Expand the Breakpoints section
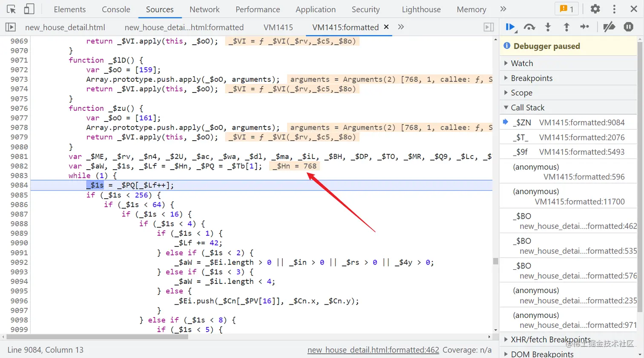644x358 pixels. pyautogui.click(x=568, y=78)
